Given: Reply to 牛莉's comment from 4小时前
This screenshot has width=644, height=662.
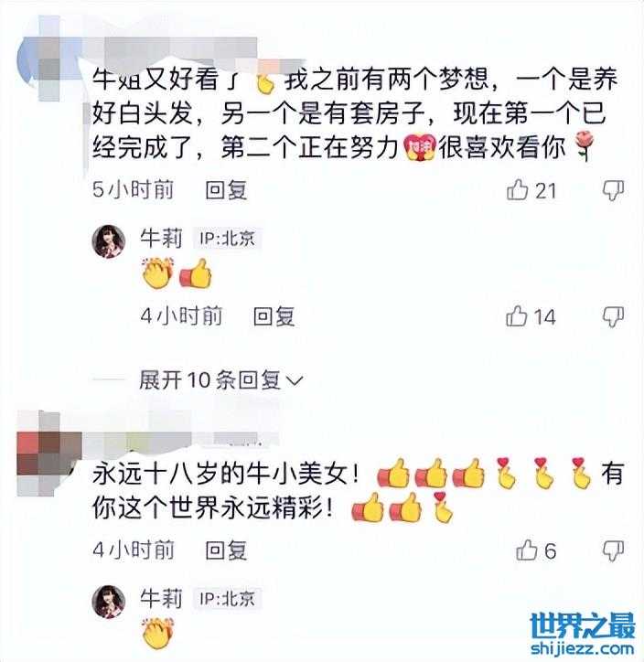Looking at the screenshot, I should [274, 316].
